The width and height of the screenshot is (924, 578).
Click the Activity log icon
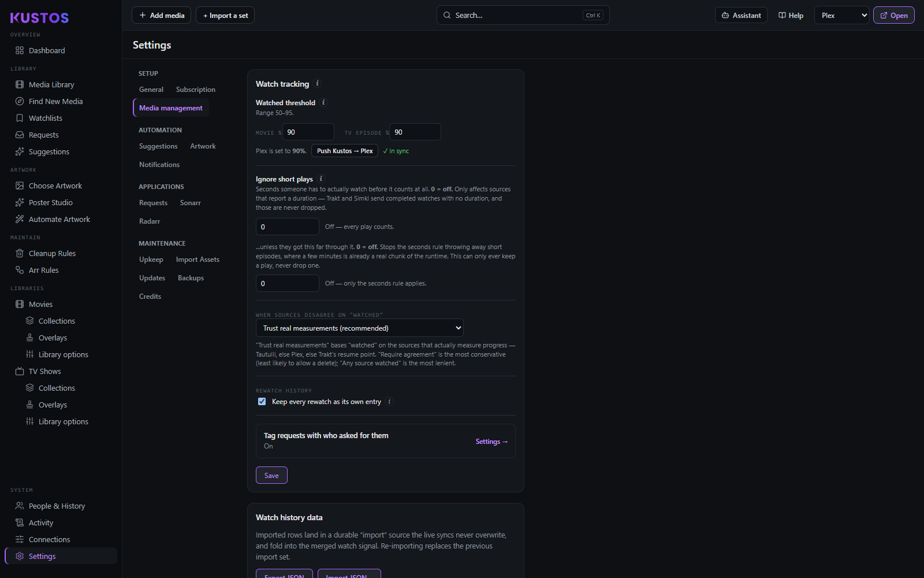[x=20, y=523]
